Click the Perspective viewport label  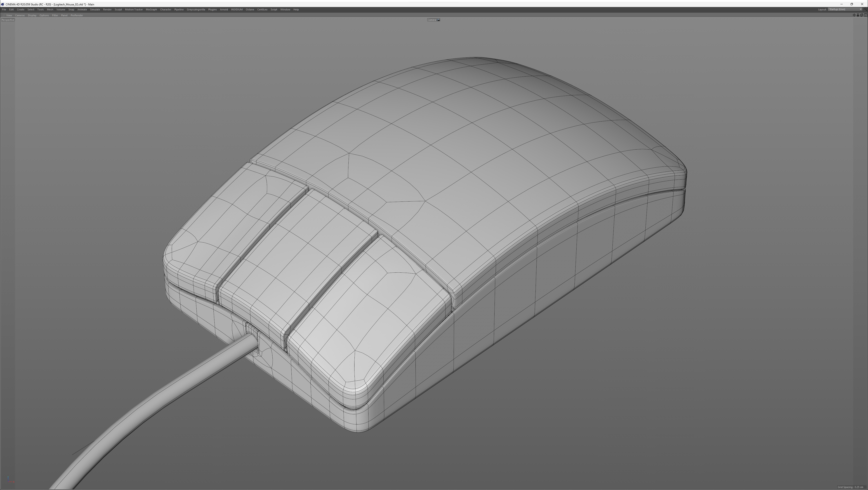tap(8, 20)
